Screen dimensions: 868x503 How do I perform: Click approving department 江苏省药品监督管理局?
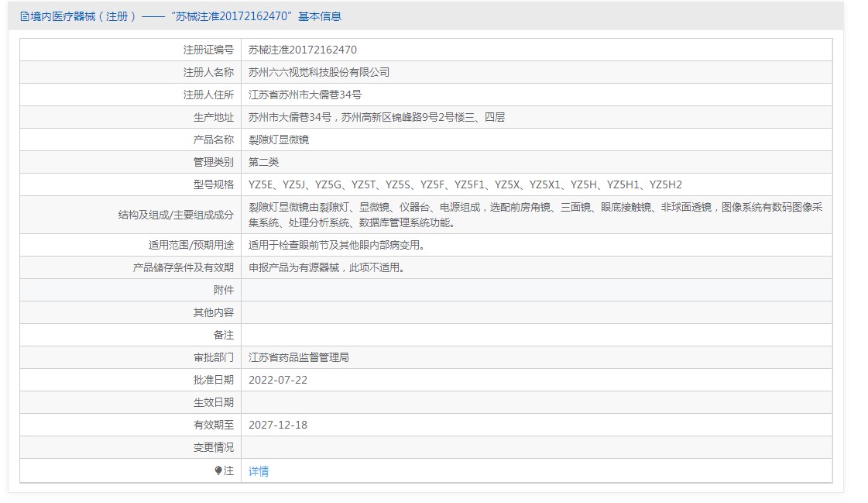click(x=298, y=357)
